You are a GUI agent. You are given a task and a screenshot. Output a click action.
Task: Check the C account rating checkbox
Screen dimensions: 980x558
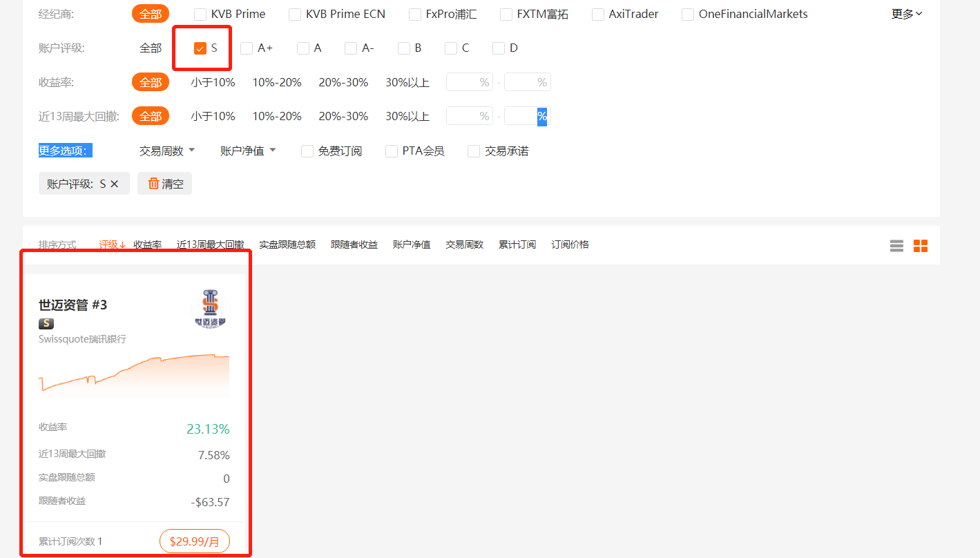point(451,48)
